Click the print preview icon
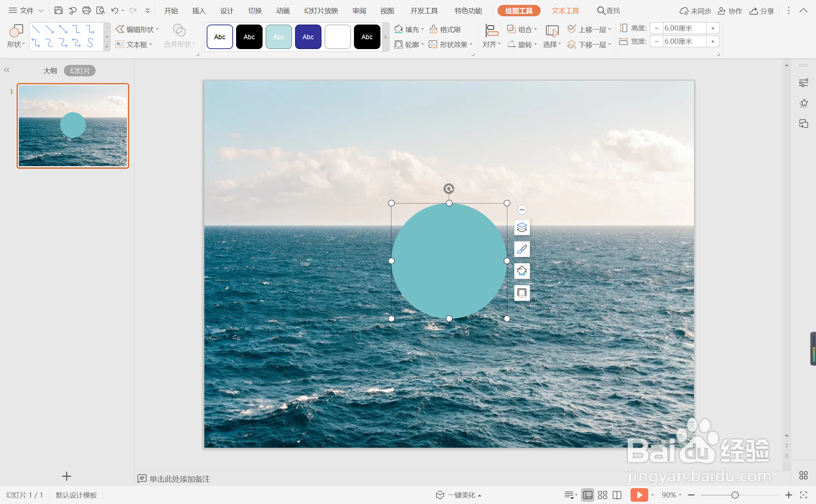816x504 pixels. coord(100,11)
